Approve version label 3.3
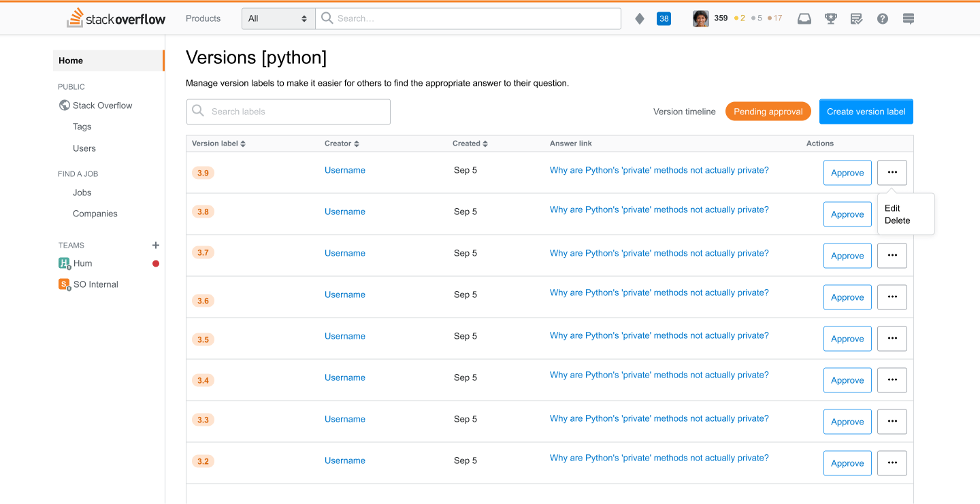Screen dimensions: 980x504 coord(847,422)
